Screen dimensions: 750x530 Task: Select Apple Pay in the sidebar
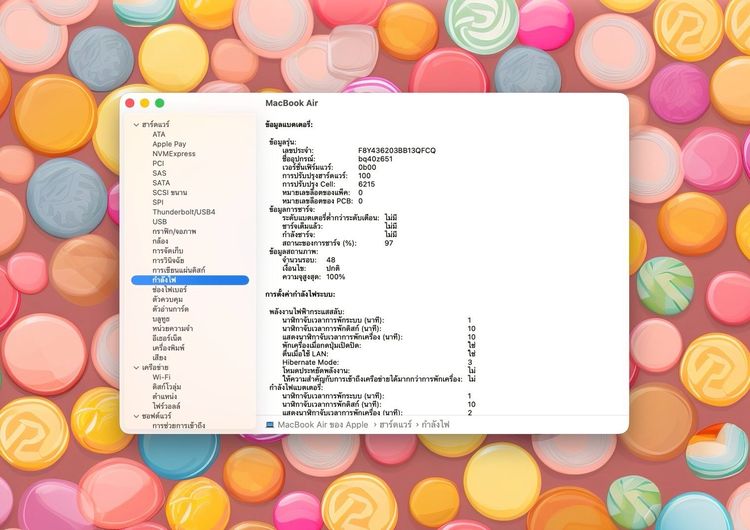point(169,144)
